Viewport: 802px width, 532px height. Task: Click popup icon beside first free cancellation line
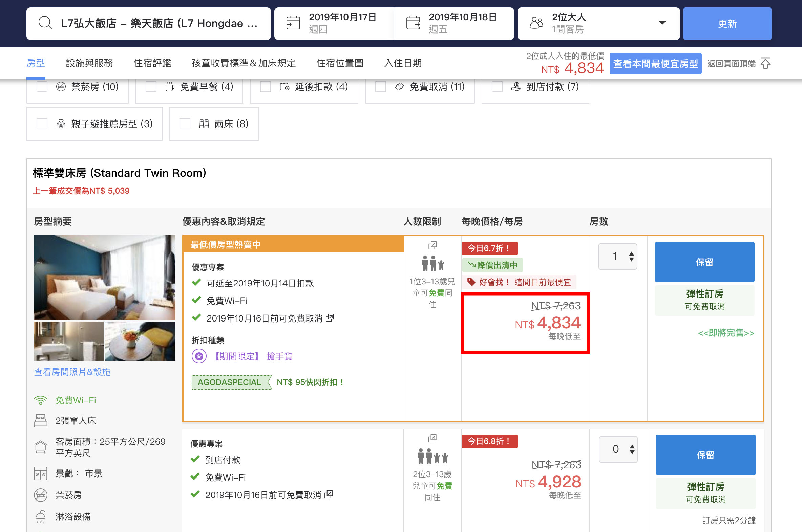tap(330, 318)
